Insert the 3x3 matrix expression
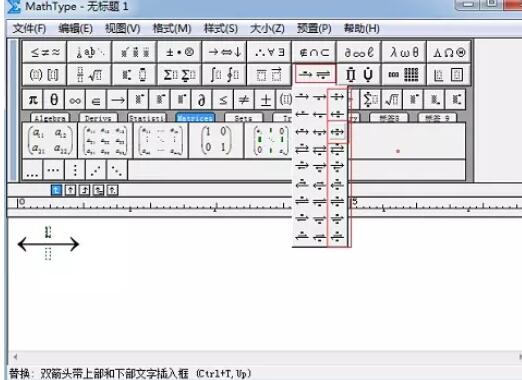This screenshot has height=380, width=522. point(105,141)
